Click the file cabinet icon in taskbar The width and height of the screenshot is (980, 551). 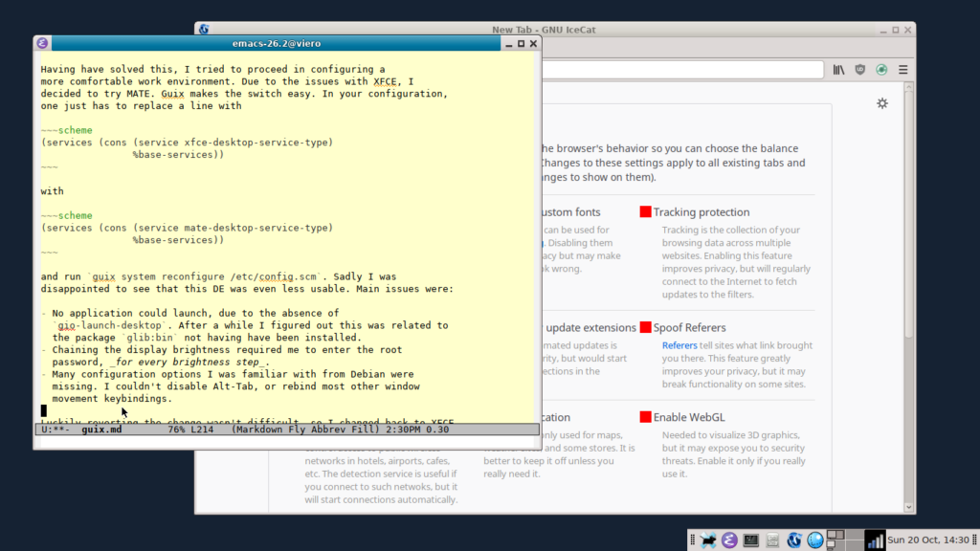tap(772, 540)
